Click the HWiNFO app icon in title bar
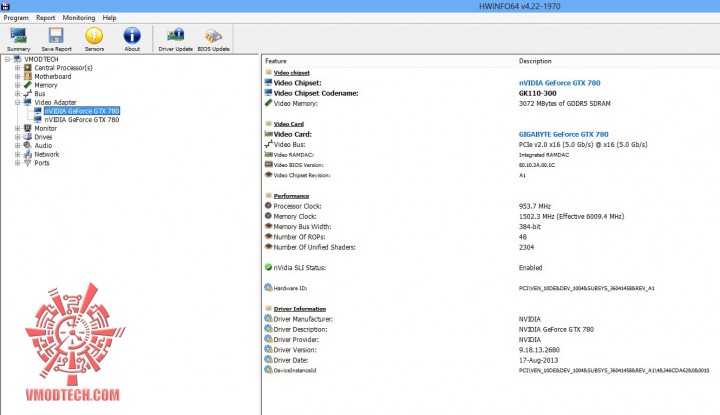Screen dimensions: 720x415 click(6, 6)
